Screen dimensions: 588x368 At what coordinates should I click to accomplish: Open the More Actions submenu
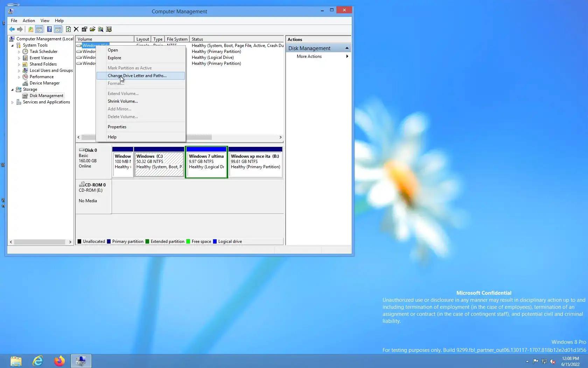[x=318, y=56]
